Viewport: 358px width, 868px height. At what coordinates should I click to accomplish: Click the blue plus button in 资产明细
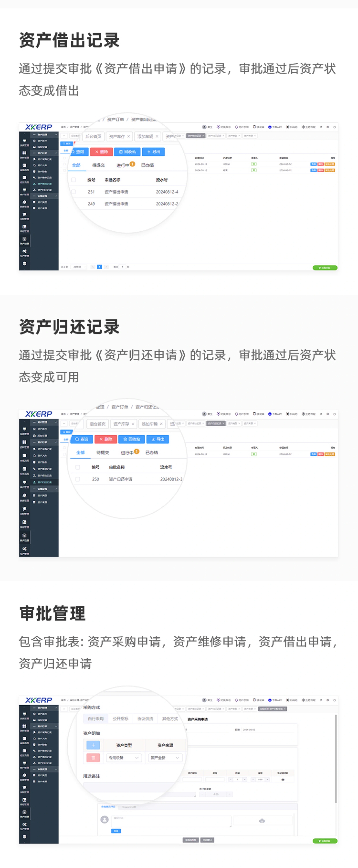(93, 745)
